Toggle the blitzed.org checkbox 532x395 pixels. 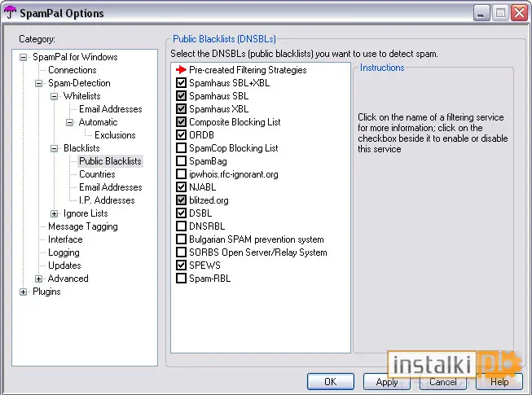[x=181, y=200]
